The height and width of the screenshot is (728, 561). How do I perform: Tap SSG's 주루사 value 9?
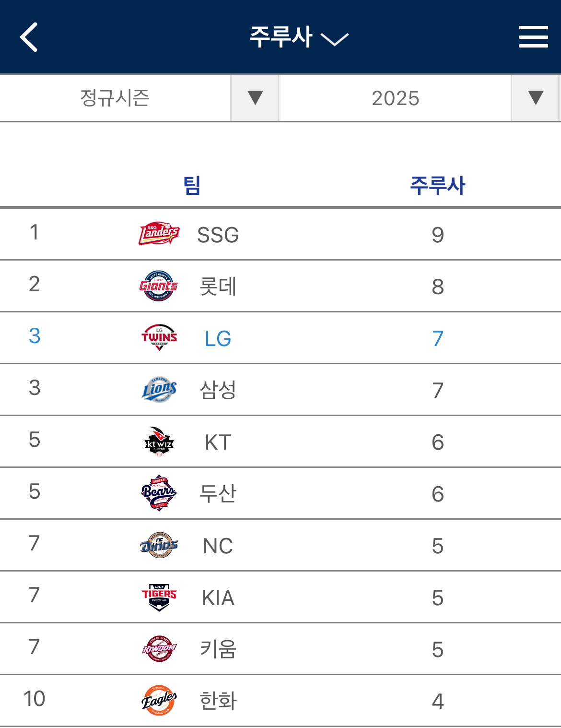tap(437, 235)
